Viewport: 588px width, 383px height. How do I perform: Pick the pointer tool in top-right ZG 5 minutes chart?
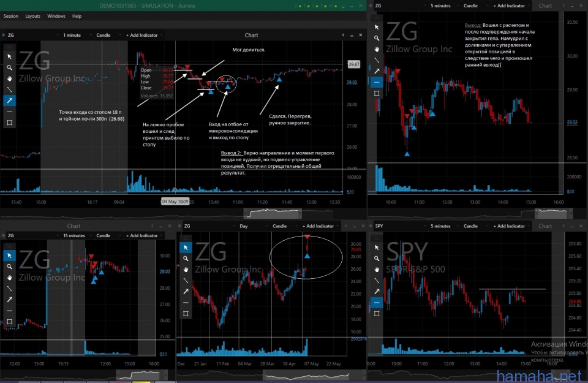click(x=377, y=28)
